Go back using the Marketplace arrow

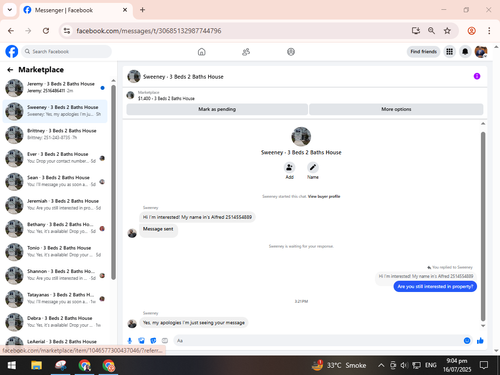[10, 70]
